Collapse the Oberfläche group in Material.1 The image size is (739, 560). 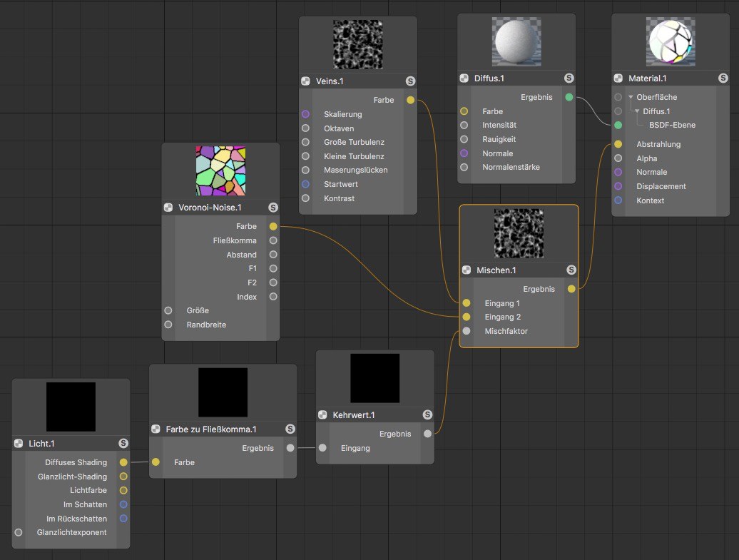coord(631,97)
